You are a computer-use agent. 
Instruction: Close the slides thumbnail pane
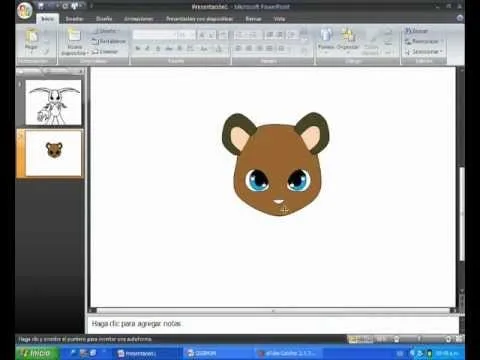[x=81, y=71]
